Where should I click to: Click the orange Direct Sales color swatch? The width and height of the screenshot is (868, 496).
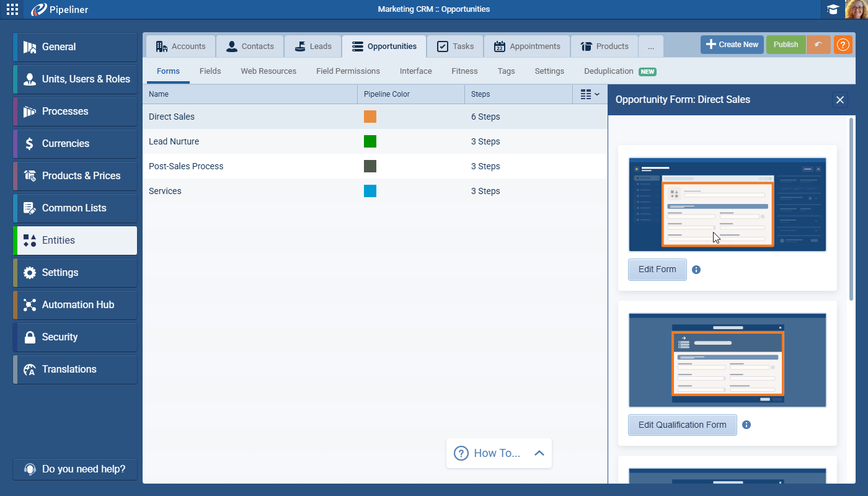pos(370,117)
